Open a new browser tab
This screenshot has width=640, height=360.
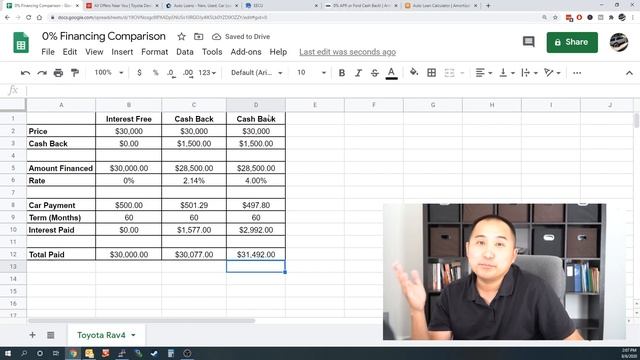click(x=488, y=6)
